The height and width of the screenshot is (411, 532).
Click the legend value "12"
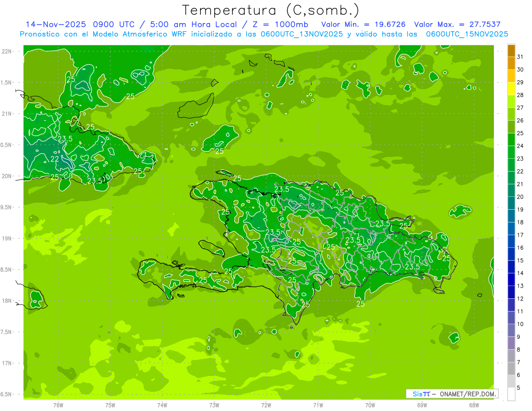pos(520,299)
